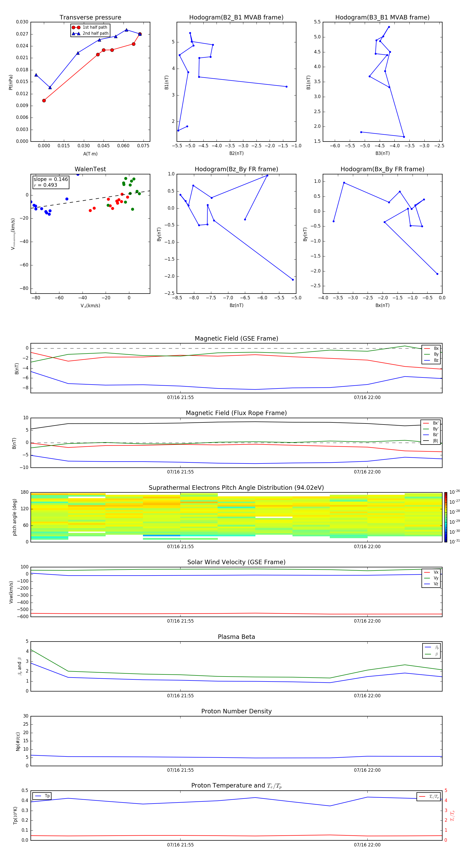Click the 'pitch angle (deg)' axis label
This screenshot has width=473, height=868.
point(14,517)
